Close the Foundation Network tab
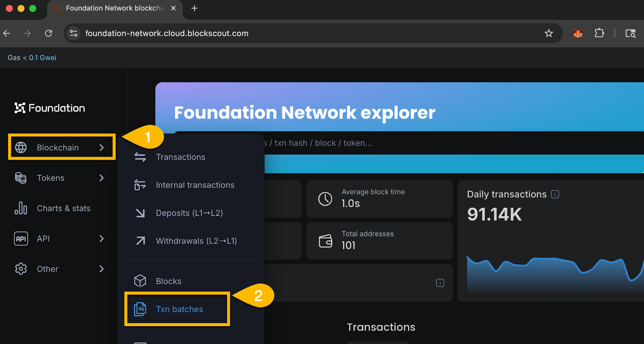 (173, 8)
